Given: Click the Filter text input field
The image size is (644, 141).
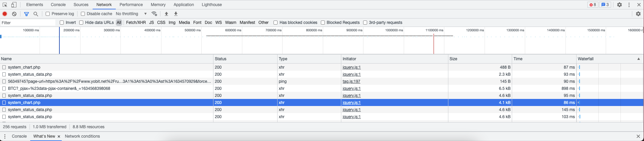Looking at the screenshot, I should (28, 23).
